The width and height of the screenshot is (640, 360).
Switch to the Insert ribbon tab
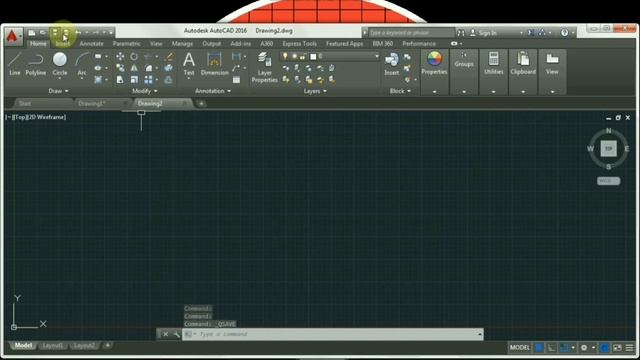pos(63,44)
